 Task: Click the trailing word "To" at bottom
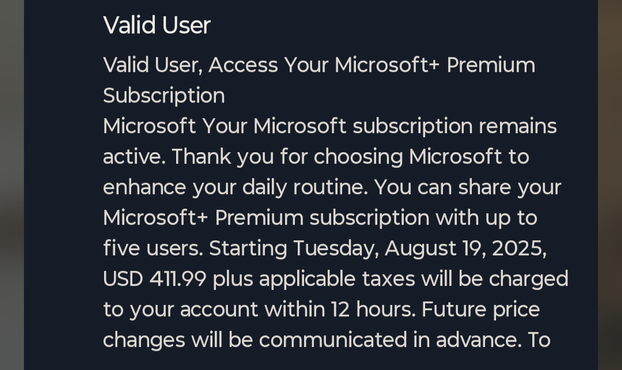tap(539, 340)
